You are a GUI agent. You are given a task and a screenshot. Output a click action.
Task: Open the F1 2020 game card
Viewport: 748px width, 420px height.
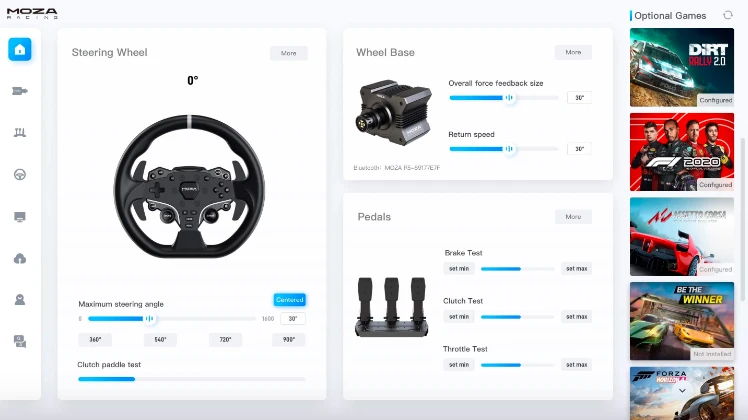[682, 152]
